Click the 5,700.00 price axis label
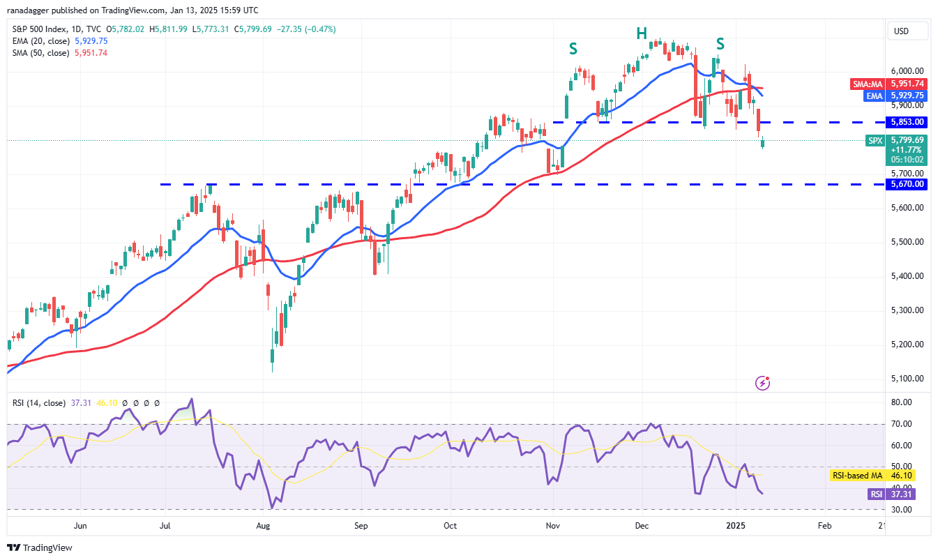The image size is (938, 560). pos(907,174)
